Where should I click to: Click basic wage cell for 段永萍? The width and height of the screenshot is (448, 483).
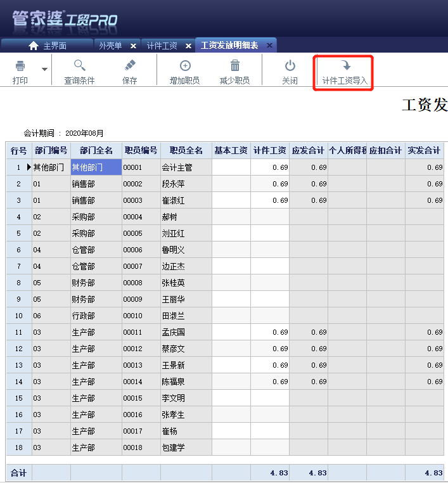click(231, 184)
